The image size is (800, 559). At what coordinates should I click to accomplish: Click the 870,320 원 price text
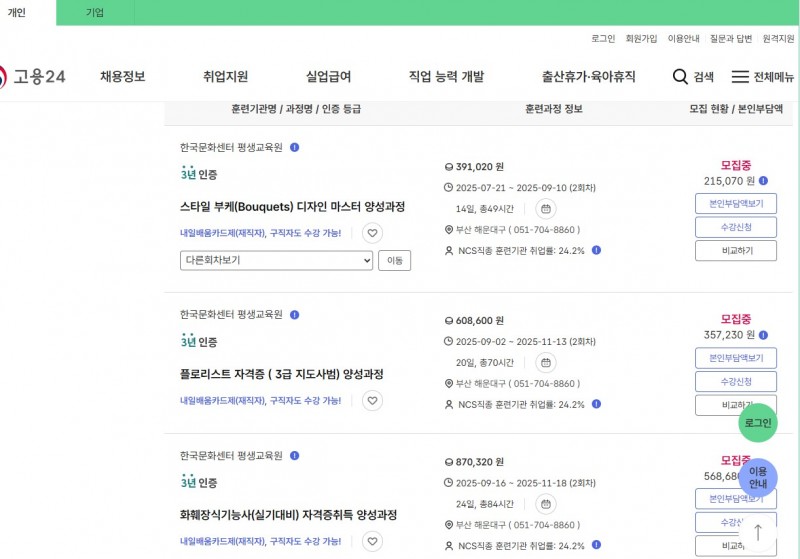[x=480, y=462]
